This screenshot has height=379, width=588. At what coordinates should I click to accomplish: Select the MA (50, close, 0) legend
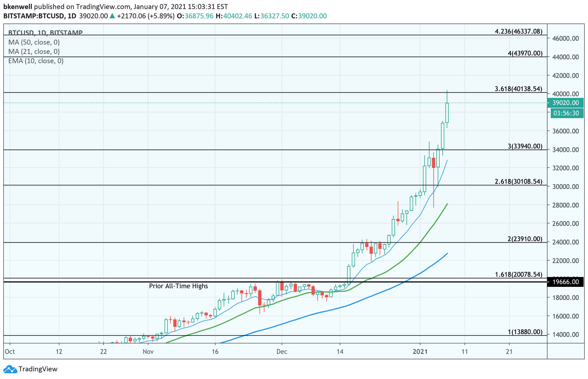[x=34, y=42]
